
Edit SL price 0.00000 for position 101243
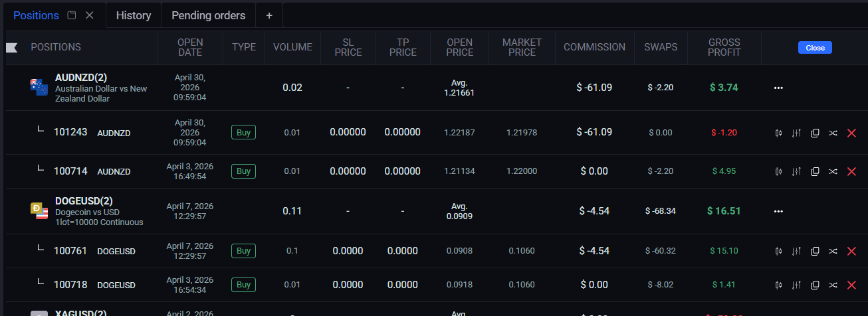pos(348,133)
